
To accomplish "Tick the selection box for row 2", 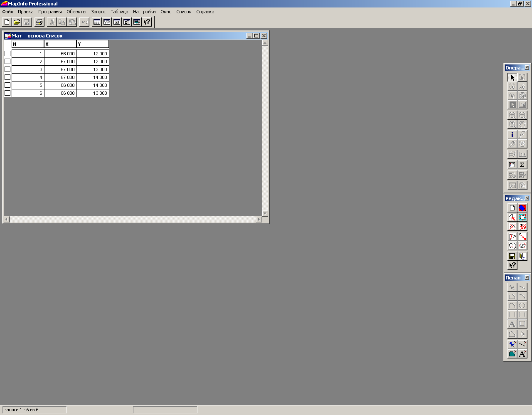I will [7, 62].
